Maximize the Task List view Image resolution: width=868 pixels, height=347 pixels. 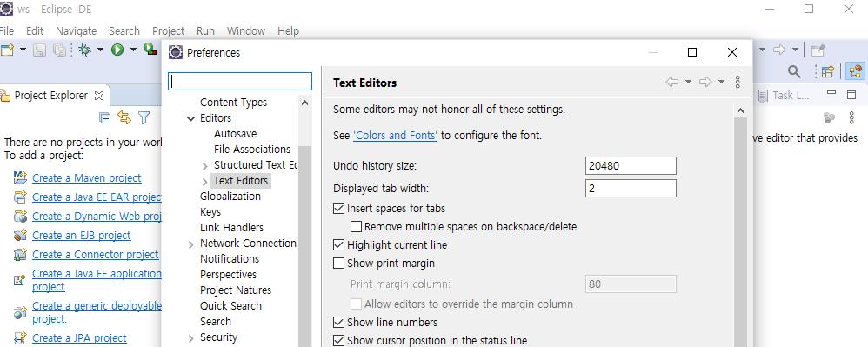coord(851,95)
